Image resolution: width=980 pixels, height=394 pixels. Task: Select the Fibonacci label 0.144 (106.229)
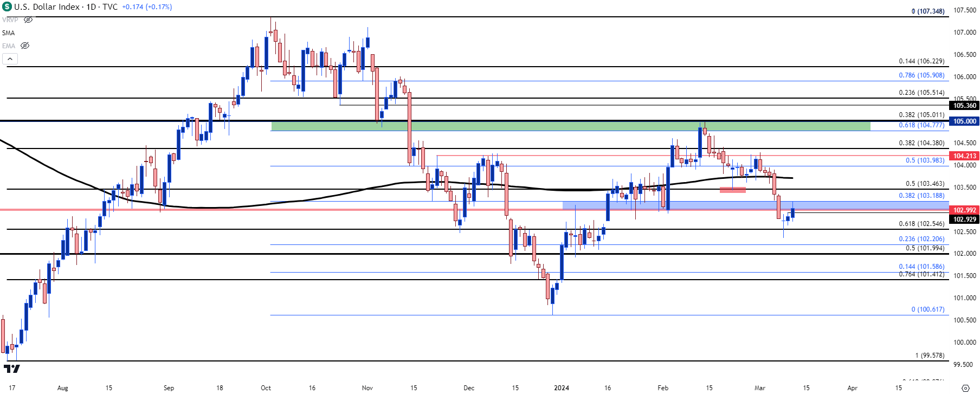[921, 61]
